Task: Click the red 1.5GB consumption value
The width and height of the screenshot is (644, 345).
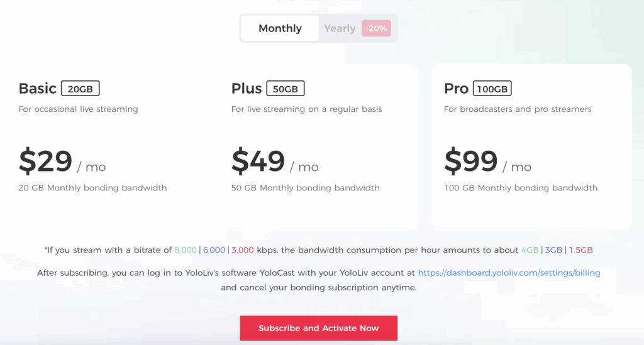Action: 580,250
